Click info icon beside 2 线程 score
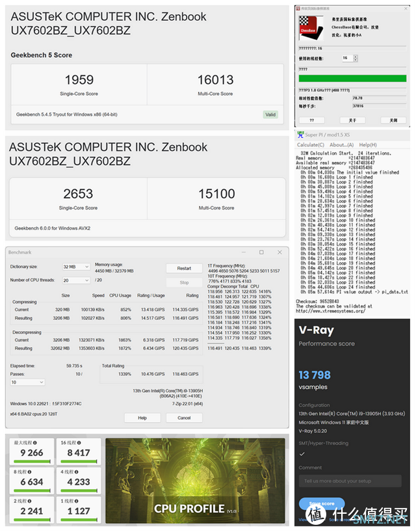 30,501
